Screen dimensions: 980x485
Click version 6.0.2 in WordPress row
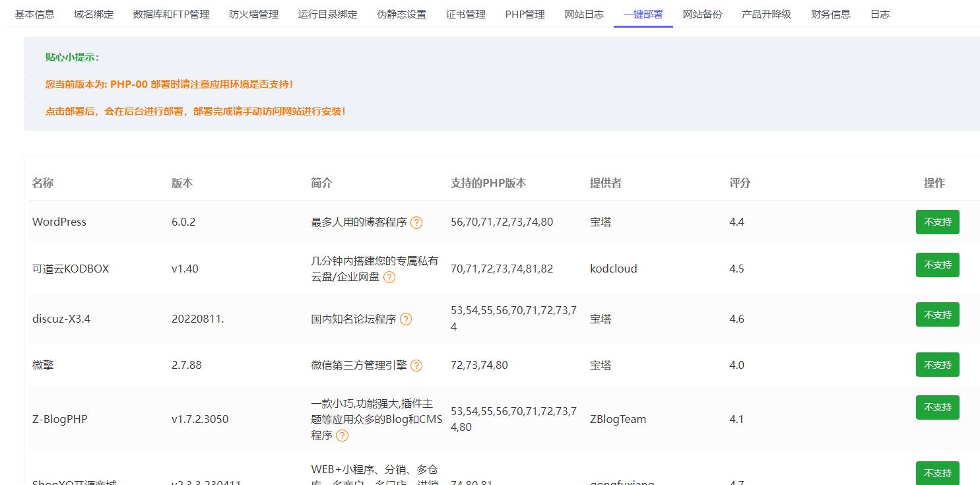pyautogui.click(x=183, y=222)
